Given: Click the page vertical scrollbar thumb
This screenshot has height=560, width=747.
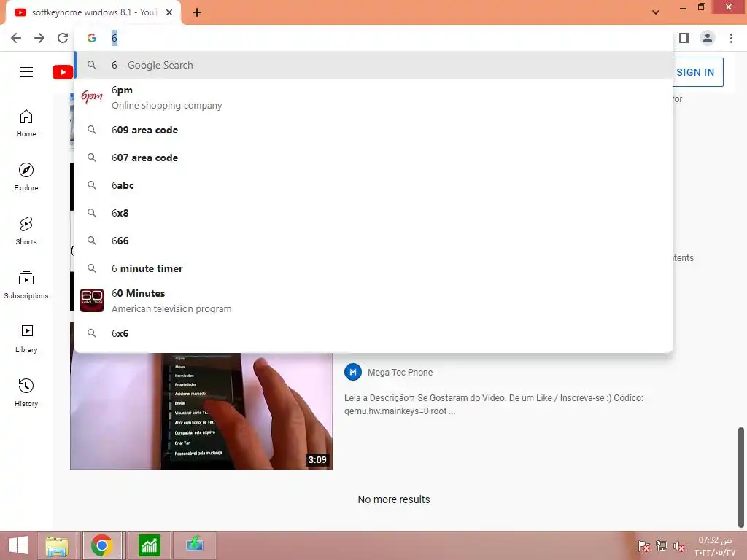Looking at the screenshot, I should pos(741,477).
